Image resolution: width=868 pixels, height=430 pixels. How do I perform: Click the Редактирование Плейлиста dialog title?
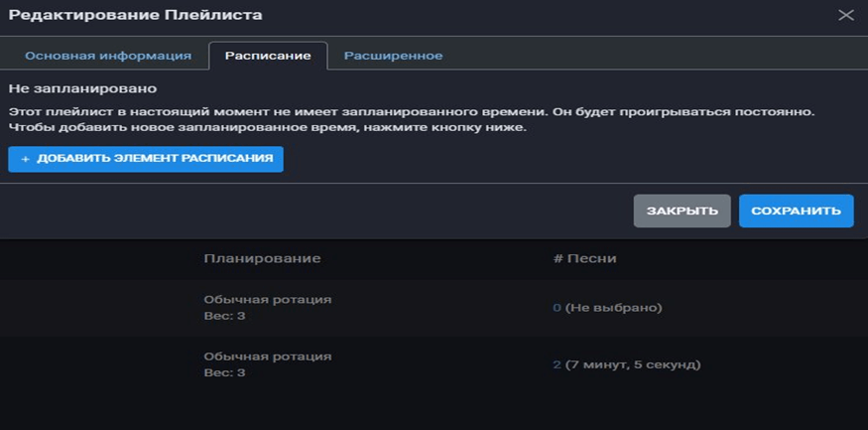[x=136, y=15]
